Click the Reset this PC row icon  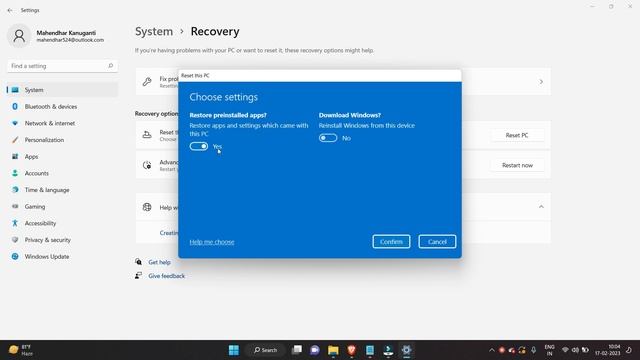point(147,135)
